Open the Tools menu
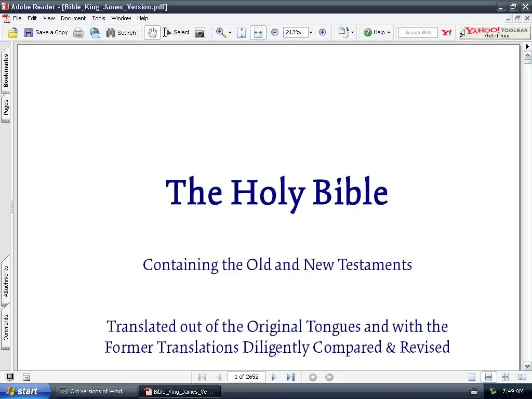532x399 pixels. [99, 18]
